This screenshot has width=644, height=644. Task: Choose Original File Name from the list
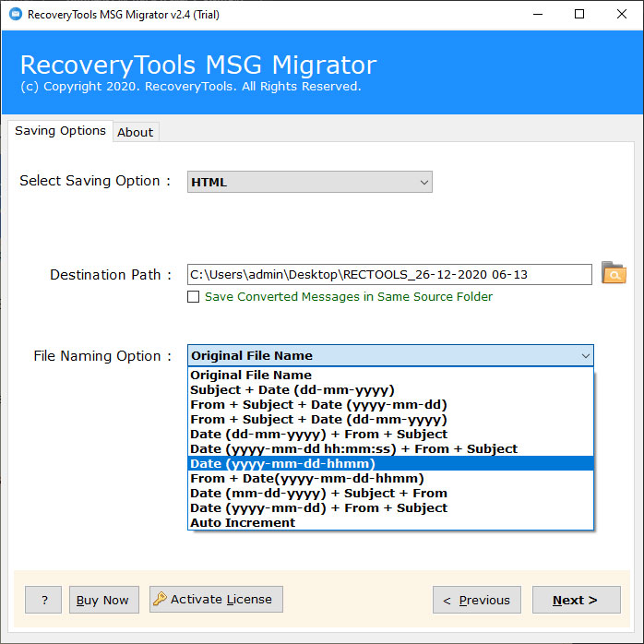390,375
